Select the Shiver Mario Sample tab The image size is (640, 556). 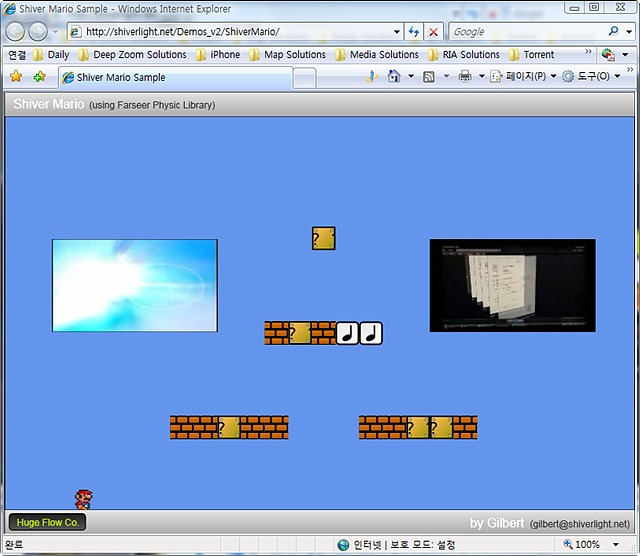click(176, 78)
